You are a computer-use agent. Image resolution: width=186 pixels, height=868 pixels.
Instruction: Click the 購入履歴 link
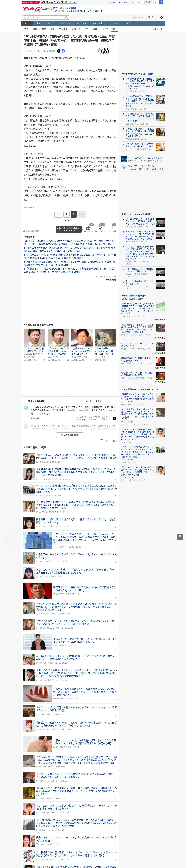click(x=152, y=17)
